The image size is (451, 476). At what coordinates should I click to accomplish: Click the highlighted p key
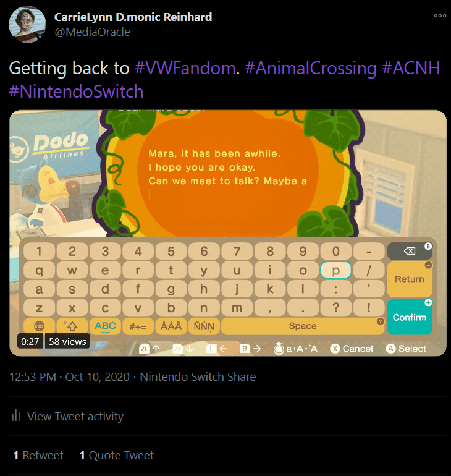[335, 271]
